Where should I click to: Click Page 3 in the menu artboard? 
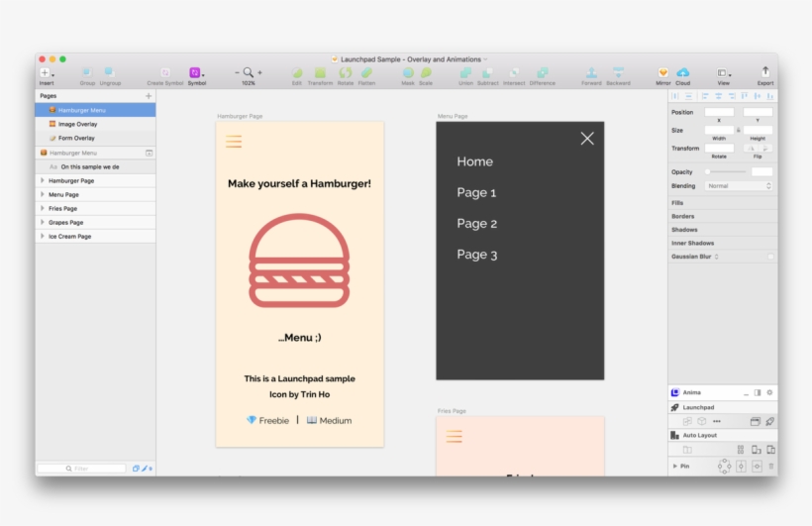pyautogui.click(x=477, y=255)
